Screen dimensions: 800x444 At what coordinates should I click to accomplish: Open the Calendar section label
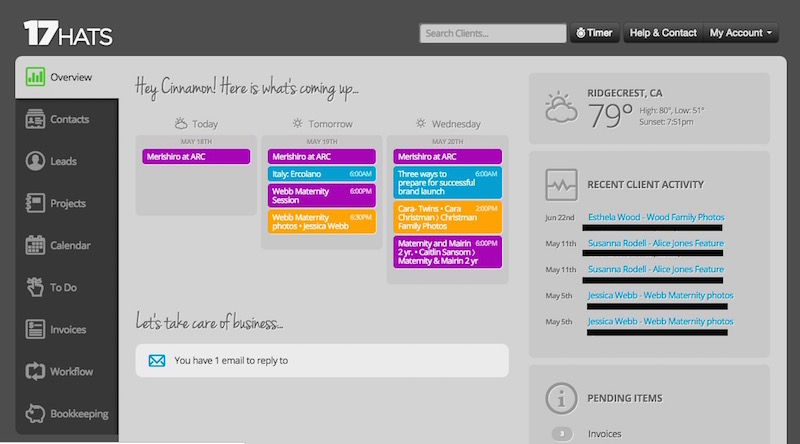point(70,245)
